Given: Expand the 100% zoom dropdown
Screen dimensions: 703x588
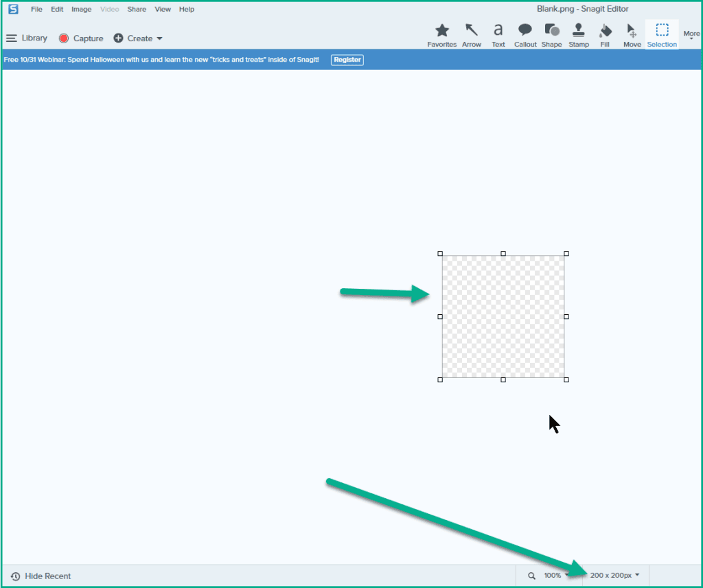Looking at the screenshot, I should click(x=556, y=576).
